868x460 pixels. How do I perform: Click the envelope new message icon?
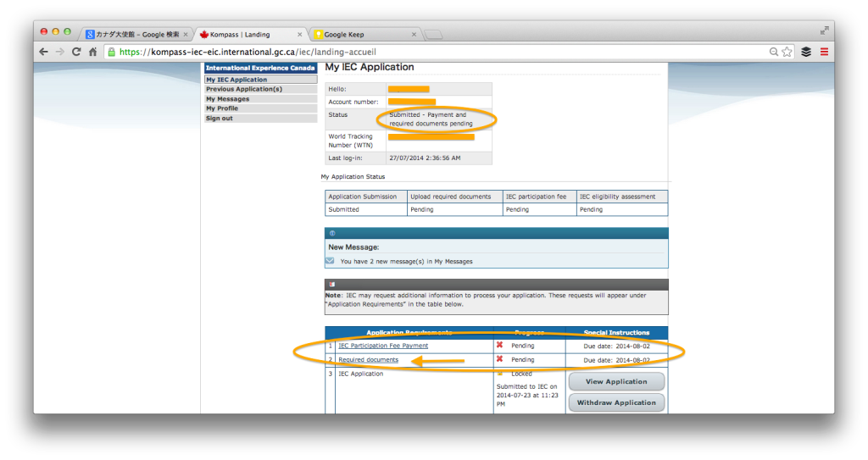tap(330, 261)
